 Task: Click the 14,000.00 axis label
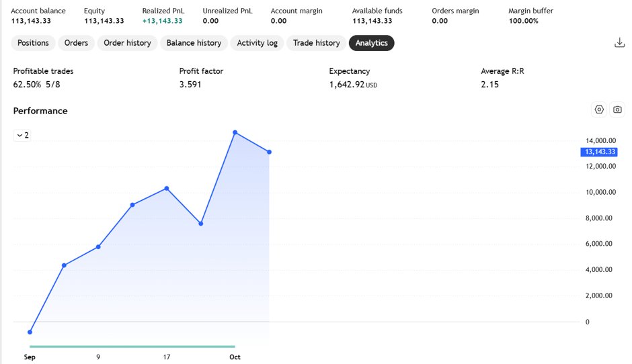pos(600,140)
